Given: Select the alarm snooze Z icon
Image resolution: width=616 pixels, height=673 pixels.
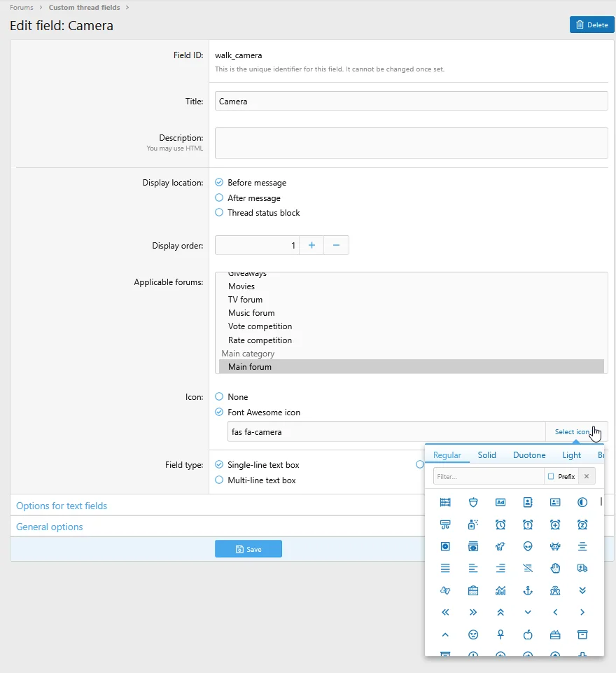Looking at the screenshot, I should (582, 525).
